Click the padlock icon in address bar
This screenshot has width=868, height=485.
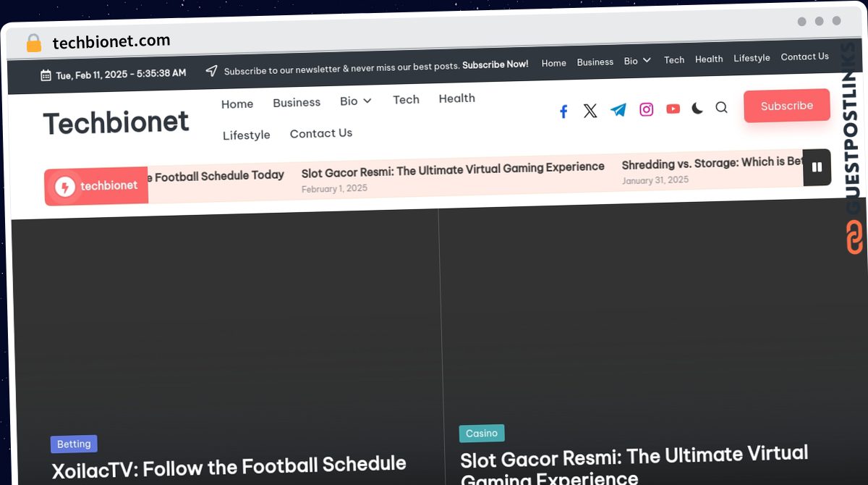[34, 43]
